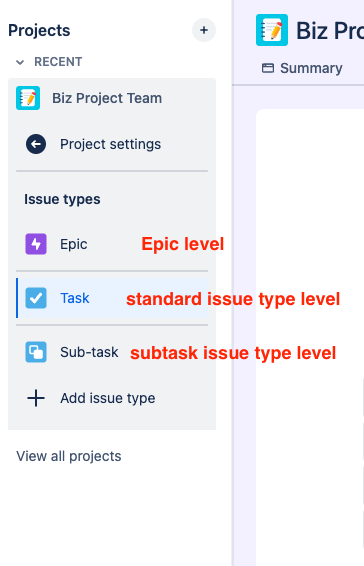Click the blue Task checkmark icon
This screenshot has height=566, width=364.
[x=36, y=298]
